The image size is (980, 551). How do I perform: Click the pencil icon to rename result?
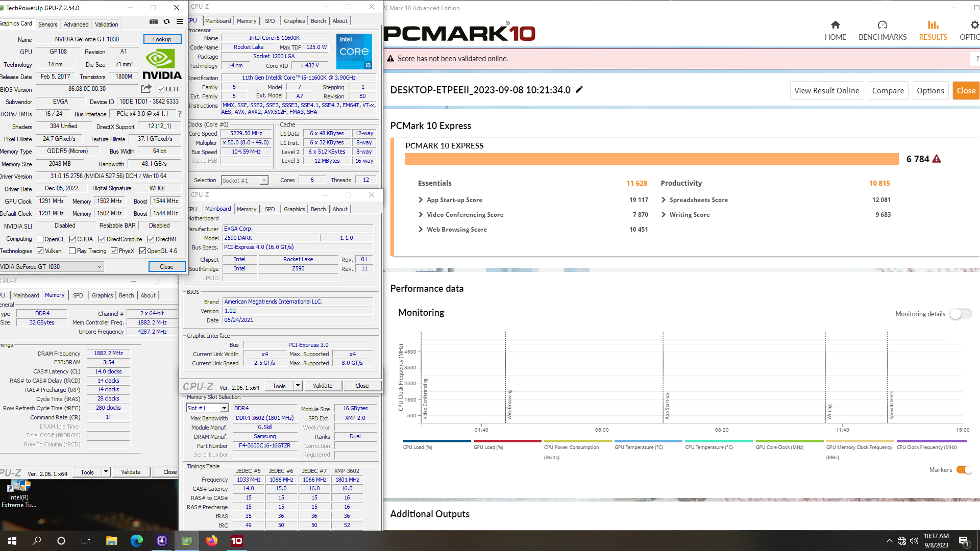tap(579, 89)
